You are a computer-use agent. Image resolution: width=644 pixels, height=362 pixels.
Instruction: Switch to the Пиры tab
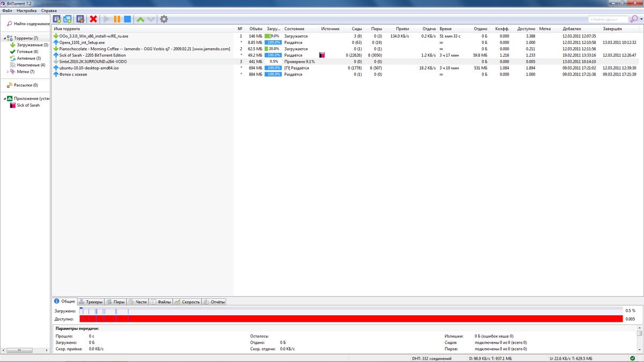coord(115,302)
